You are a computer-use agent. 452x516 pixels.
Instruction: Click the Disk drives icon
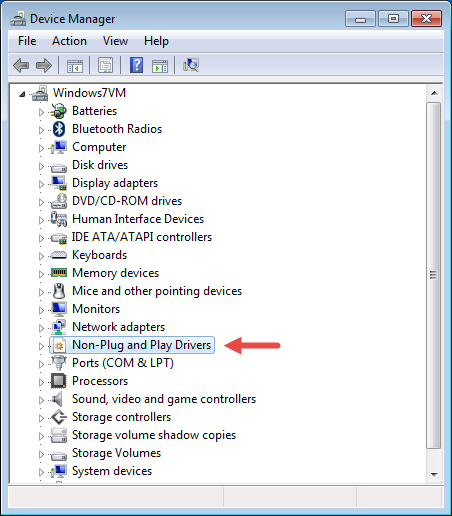click(59, 167)
